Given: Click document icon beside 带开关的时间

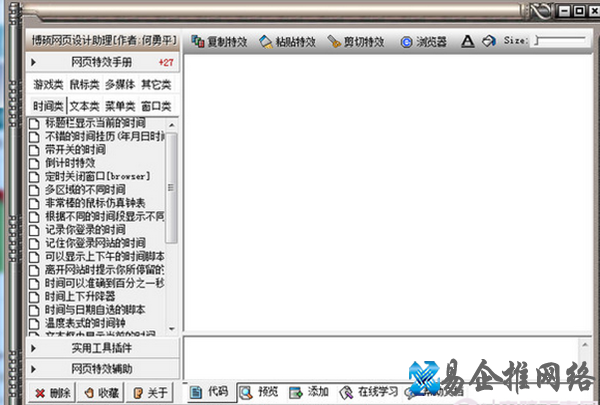Looking at the screenshot, I should 34,150.
